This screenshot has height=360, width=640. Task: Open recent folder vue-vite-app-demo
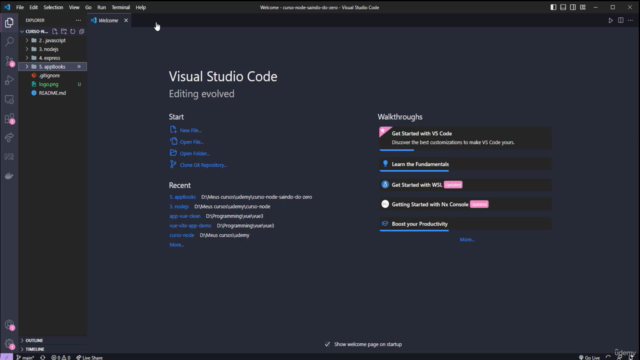click(x=190, y=225)
